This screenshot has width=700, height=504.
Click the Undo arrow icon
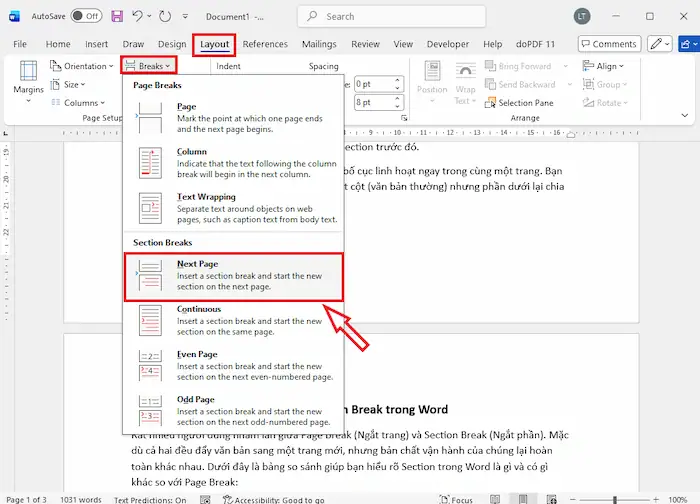pyautogui.click(x=140, y=17)
